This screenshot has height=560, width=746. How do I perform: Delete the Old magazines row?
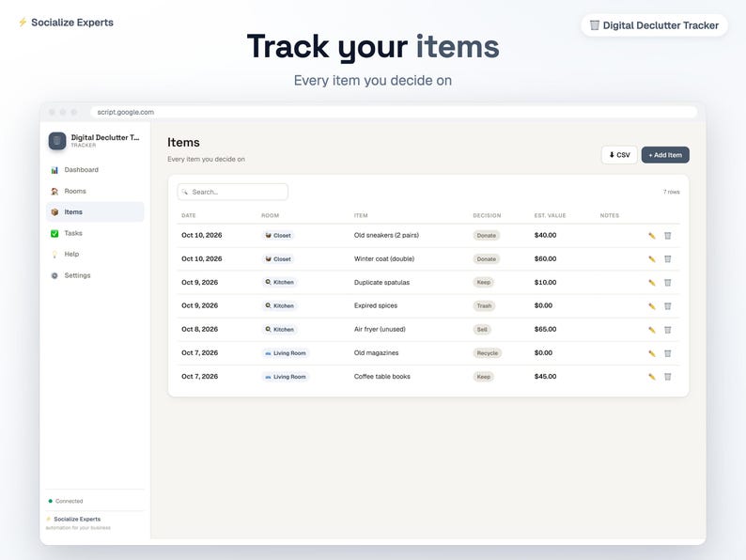667,353
